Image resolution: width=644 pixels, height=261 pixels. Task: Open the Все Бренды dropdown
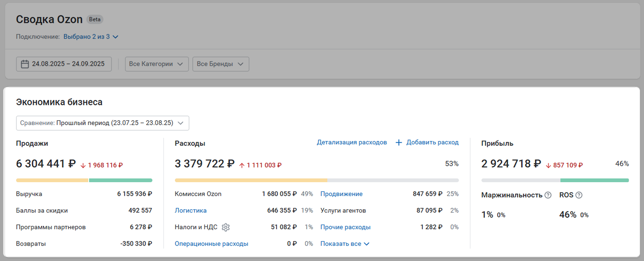[220, 64]
